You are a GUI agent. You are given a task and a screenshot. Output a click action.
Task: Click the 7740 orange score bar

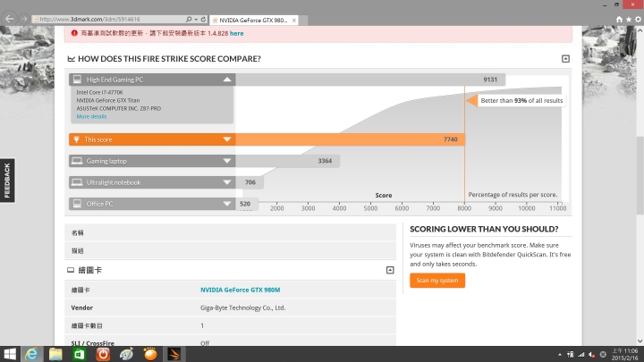[x=350, y=139]
